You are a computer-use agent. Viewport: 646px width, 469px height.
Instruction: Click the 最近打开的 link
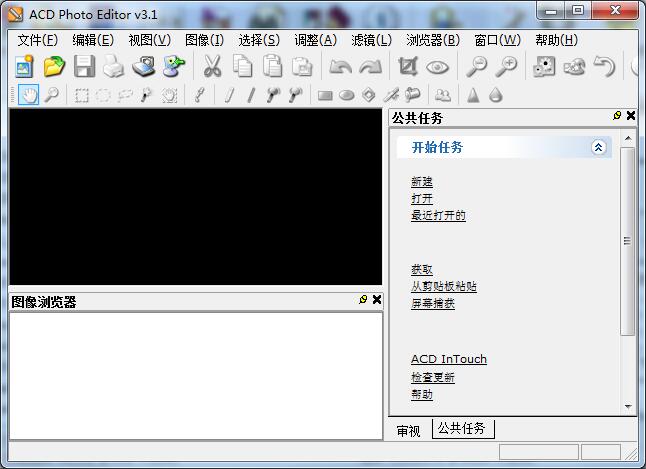point(438,216)
